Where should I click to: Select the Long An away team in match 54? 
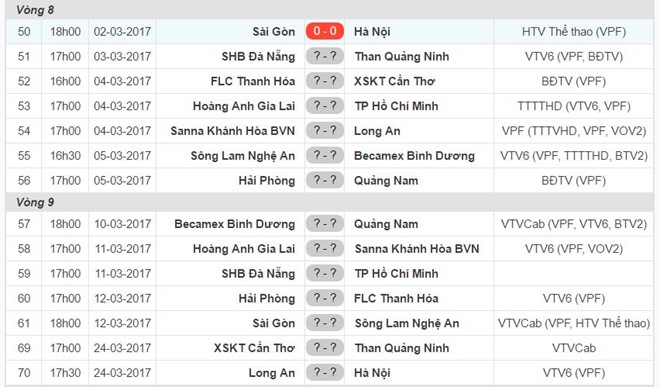pyautogui.click(x=377, y=131)
